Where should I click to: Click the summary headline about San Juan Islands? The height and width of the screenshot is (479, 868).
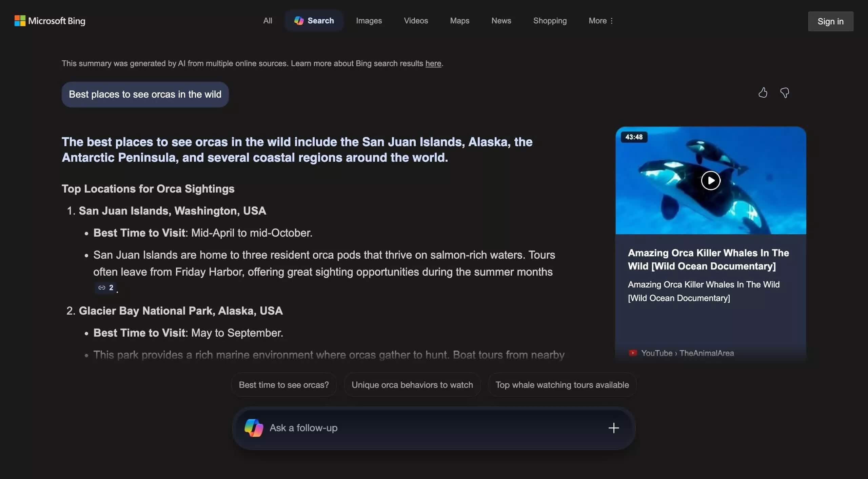[297, 149]
